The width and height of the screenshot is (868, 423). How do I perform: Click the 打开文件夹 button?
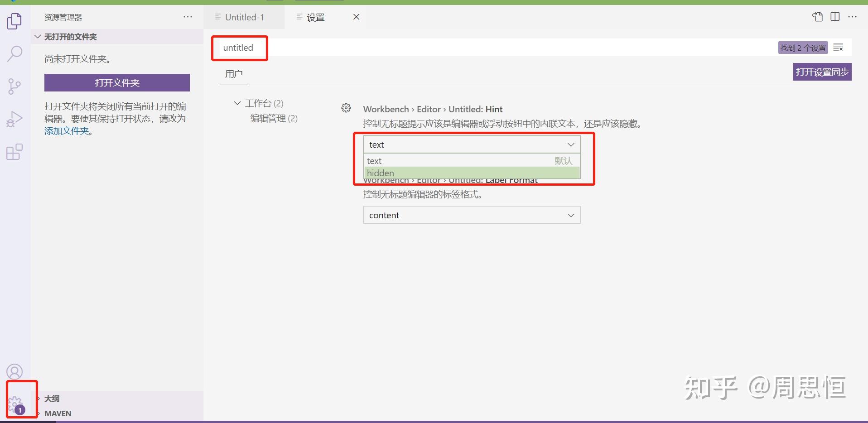tap(116, 82)
